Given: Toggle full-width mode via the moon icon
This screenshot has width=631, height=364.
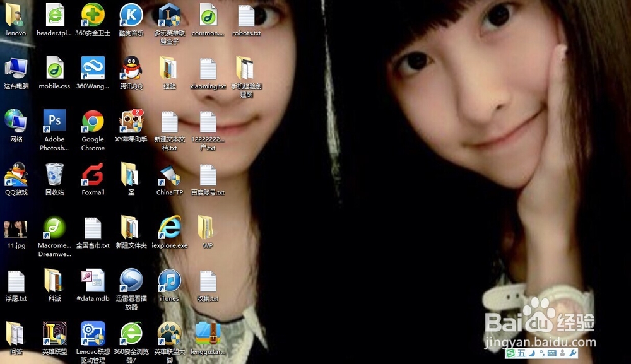Looking at the screenshot, I should point(530,352).
